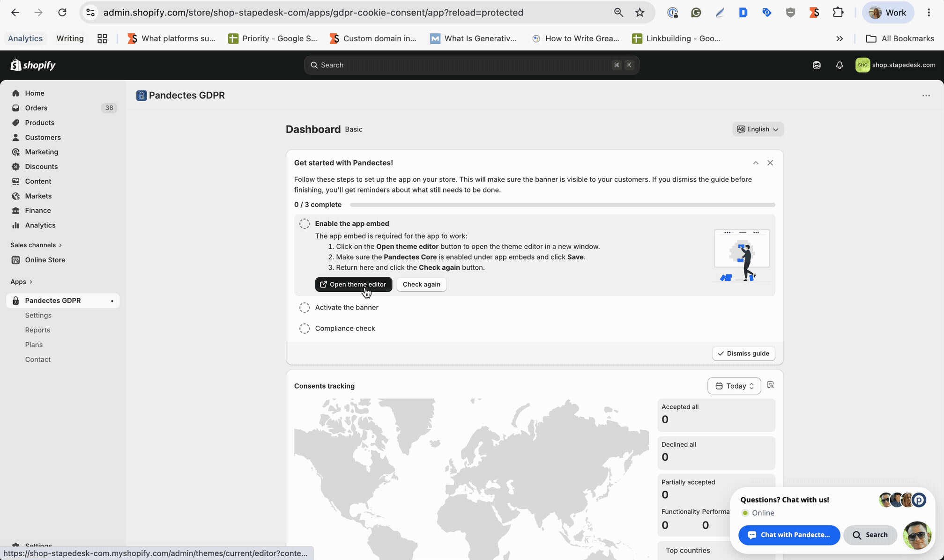Image resolution: width=944 pixels, height=560 pixels.
Task: Open Online Store sales channel
Action: click(x=45, y=260)
